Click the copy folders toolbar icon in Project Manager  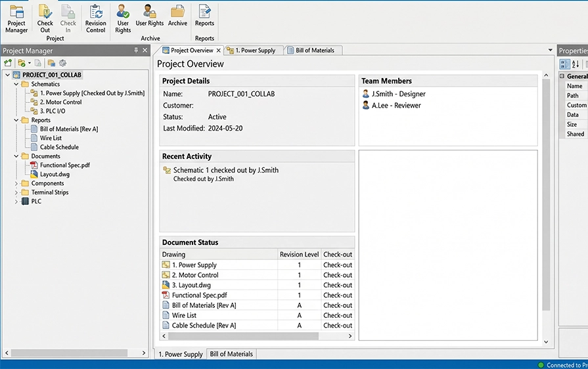[51, 63]
